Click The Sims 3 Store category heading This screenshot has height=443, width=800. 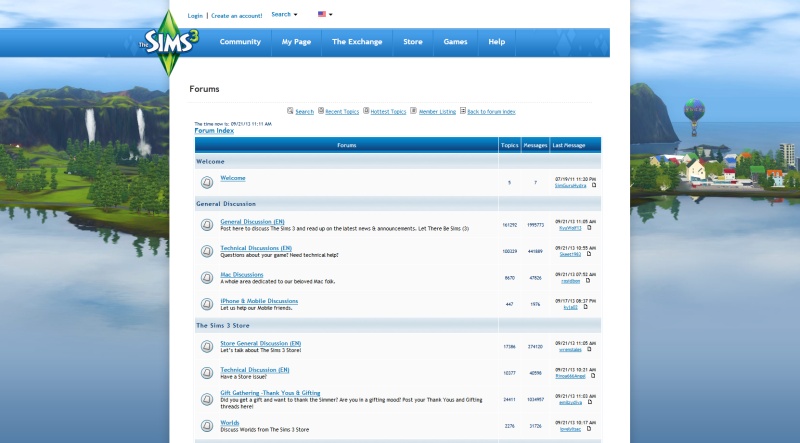click(x=223, y=326)
